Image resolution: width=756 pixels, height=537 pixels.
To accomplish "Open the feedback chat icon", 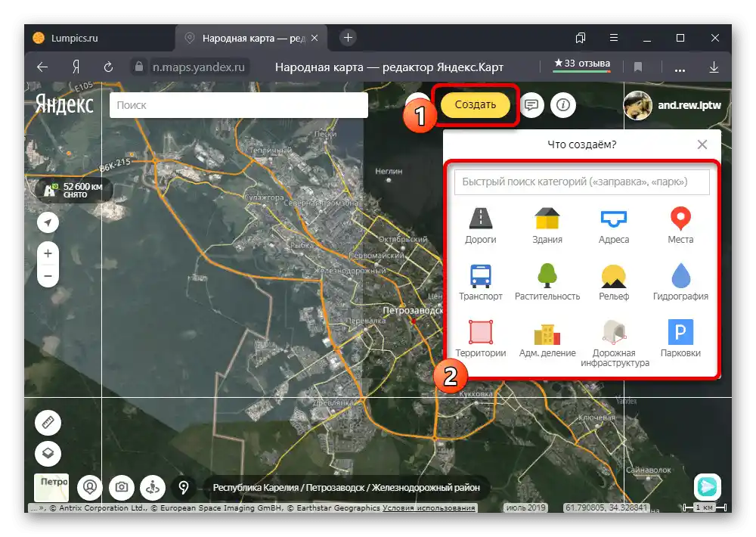I will coord(531,104).
